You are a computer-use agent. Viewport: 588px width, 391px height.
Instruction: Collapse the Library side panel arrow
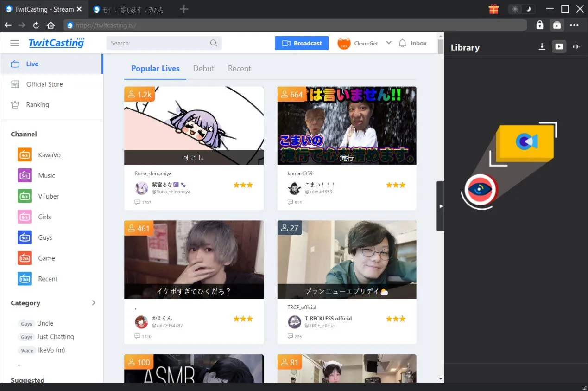tap(440, 206)
